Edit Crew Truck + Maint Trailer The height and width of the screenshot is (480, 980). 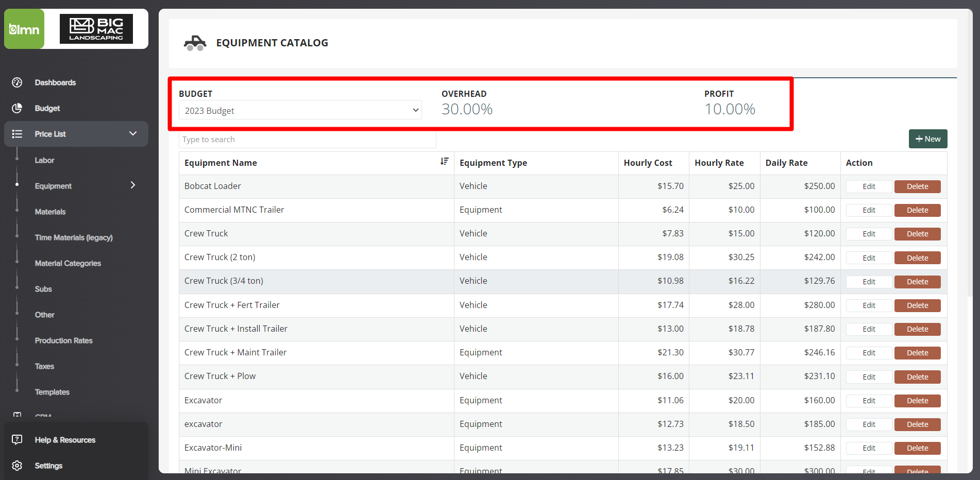tap(869, 353)
